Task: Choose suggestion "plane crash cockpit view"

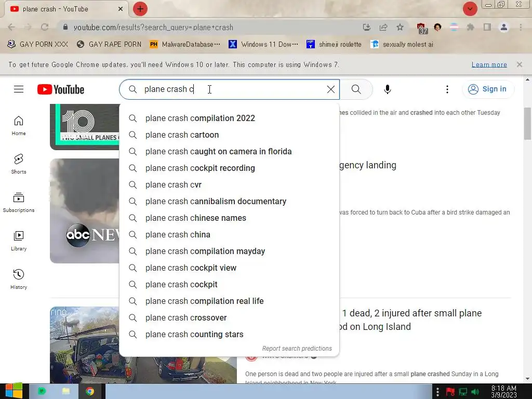Action: point(229,268)
